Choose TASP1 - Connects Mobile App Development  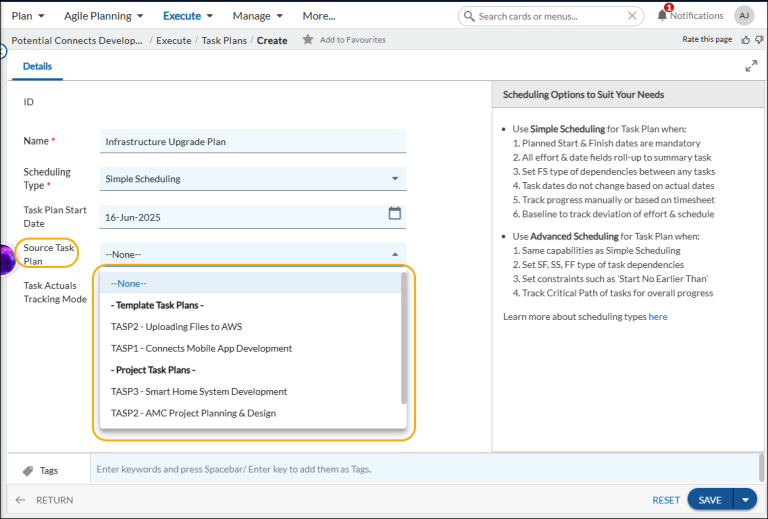pos(251,348)
